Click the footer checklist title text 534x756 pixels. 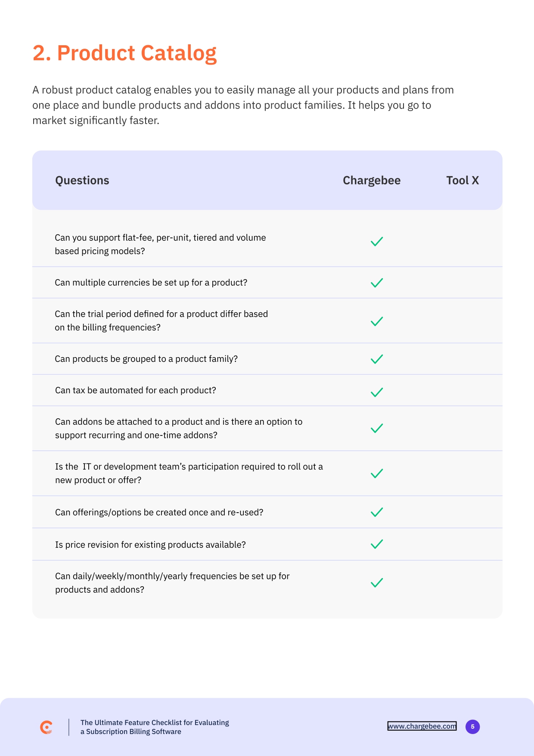click(155, 727)
